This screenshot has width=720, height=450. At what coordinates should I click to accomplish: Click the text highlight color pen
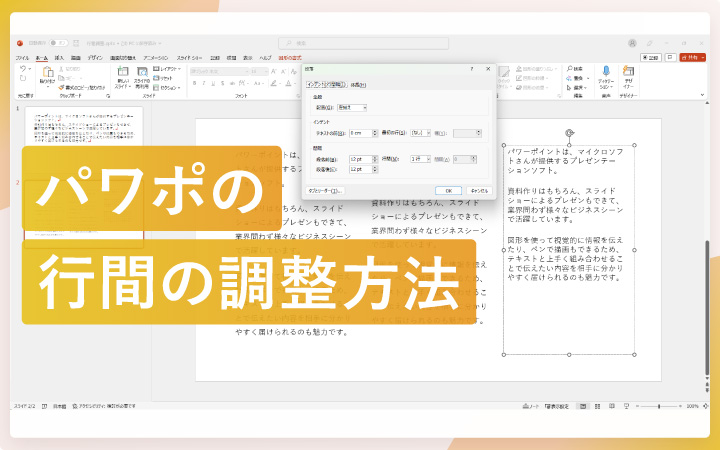click(x=274, y=84)
